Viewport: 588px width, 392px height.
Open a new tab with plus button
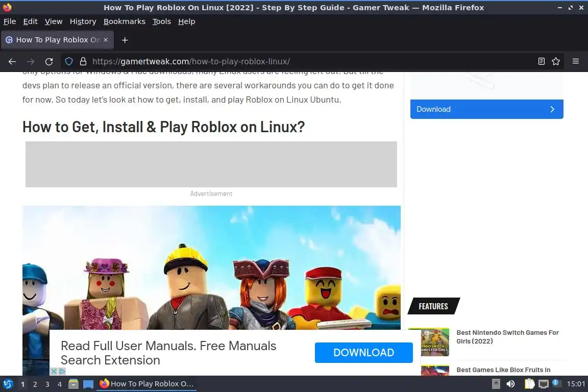[x=125, y=40]
